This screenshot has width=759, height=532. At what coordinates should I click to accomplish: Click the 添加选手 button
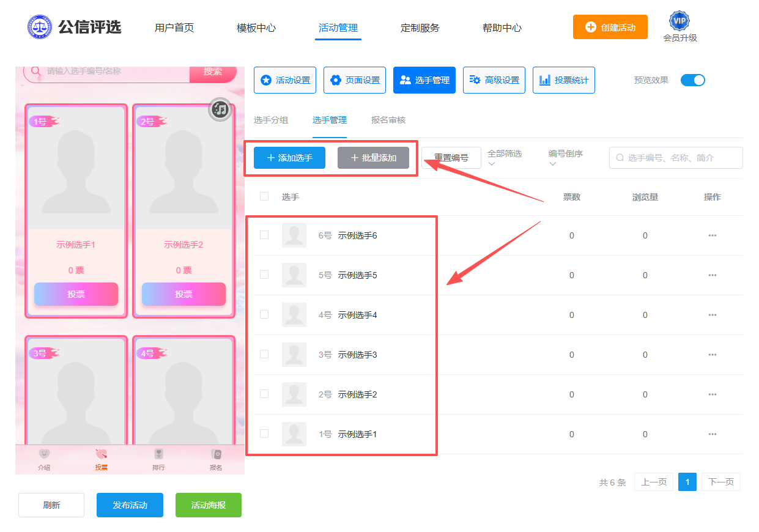pyautogui.click(x=289, y=158)
